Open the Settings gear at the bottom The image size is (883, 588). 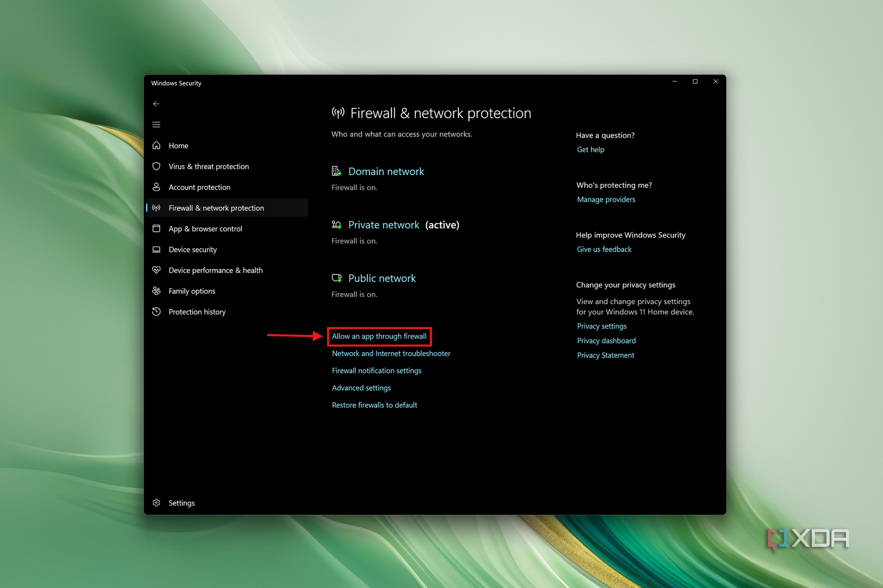pyautogui.click(x=156, y=502)
